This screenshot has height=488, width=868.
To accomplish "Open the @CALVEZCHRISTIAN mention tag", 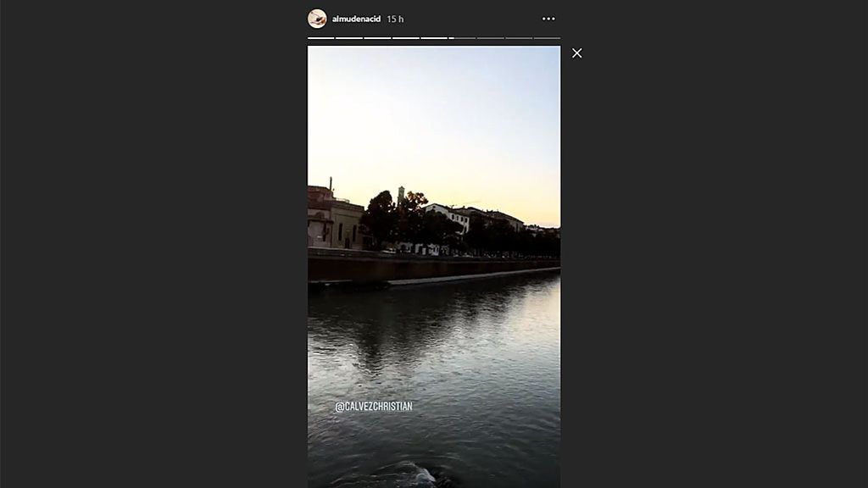I will [x=374, y=407].
